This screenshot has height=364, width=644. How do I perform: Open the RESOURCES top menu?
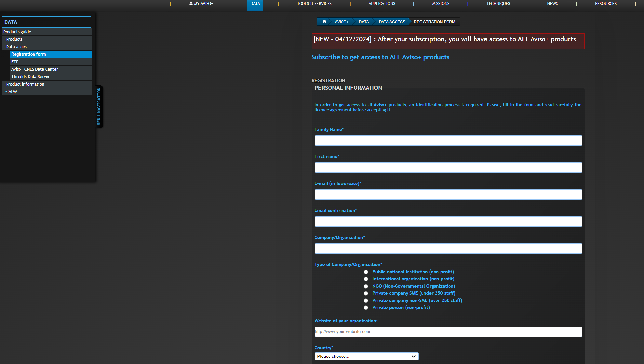coord(606,4)
